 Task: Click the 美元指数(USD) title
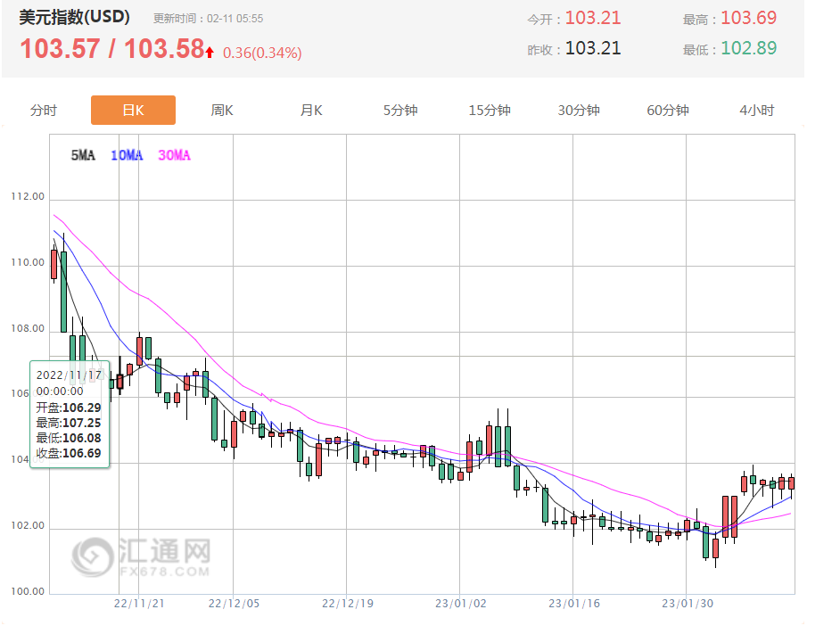[75, 17]
